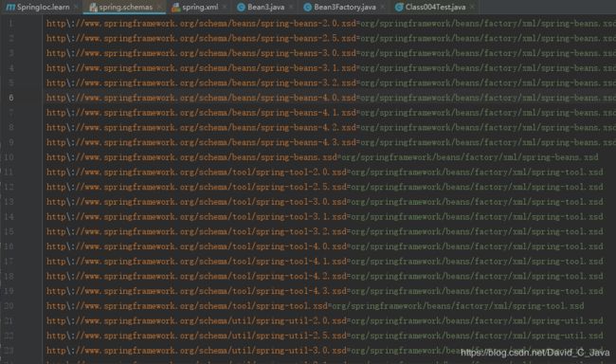Image resolution: width=616 pixels, height=364 pixels.
Task: Place the cursor in the spring-tool-2.5.xsd line
Action: [324, 187]
